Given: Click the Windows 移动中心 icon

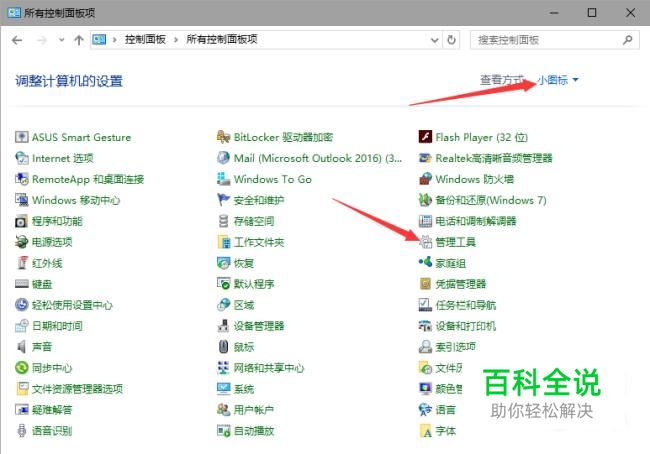Looking at the screenshot, I should click(x=22, y=200).
